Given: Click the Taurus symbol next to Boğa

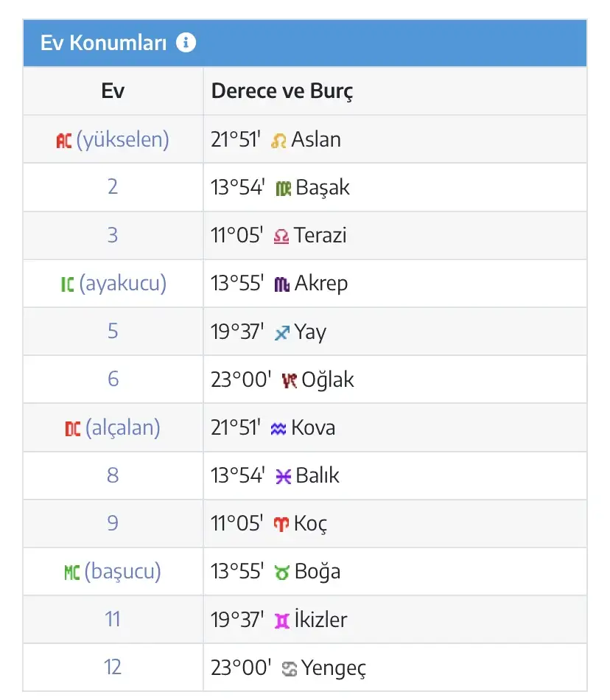Looking at the screenshot, I should point(281,573).
